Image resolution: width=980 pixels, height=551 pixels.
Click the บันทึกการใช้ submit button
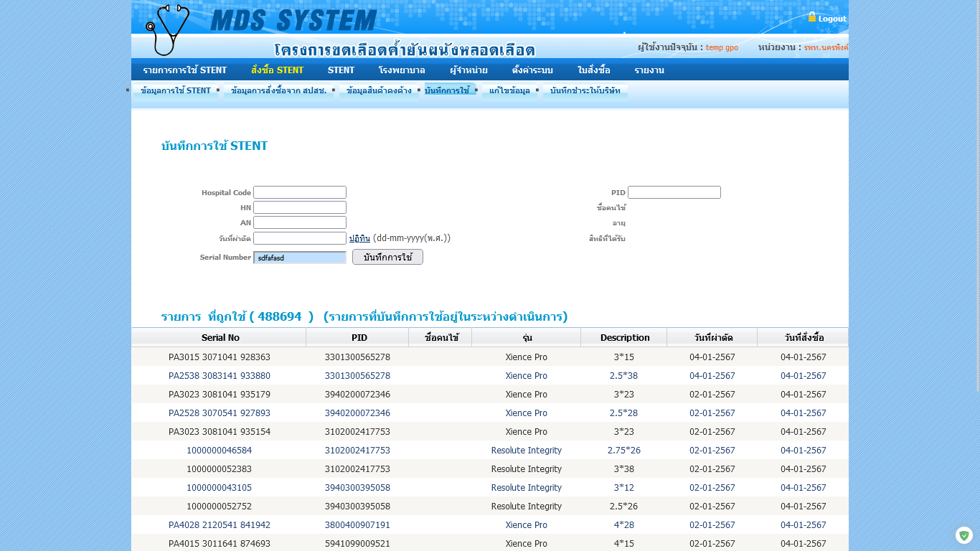coord(387,257)
